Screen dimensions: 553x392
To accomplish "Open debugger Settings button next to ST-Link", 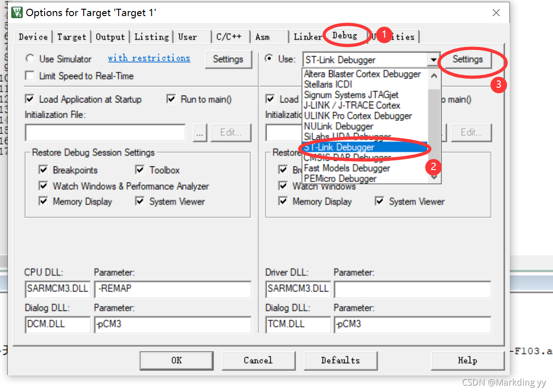I will pyautogui.click(x=467, y=59).
